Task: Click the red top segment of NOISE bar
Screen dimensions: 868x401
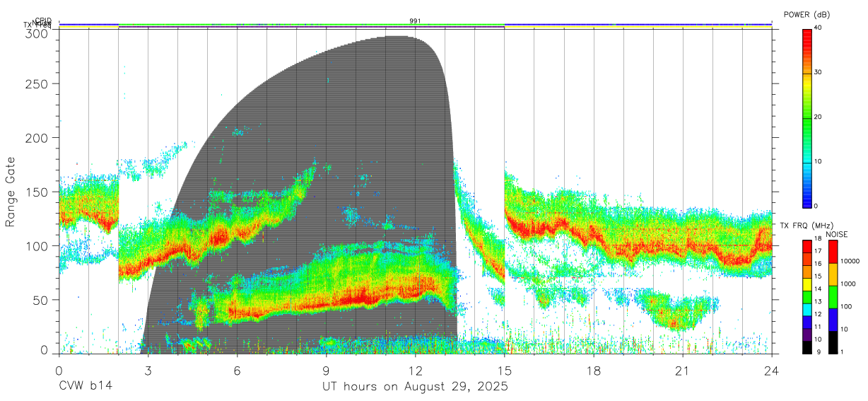Action: [833, 252]
